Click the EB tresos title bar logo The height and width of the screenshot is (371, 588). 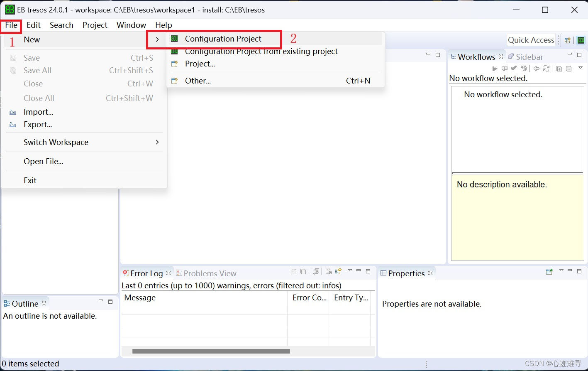tap(10, 10)
